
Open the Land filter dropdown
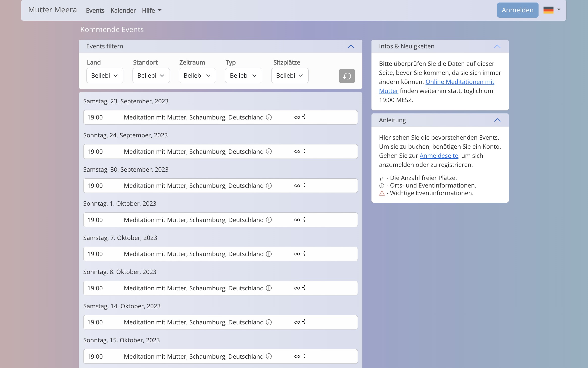pos(105,76)
